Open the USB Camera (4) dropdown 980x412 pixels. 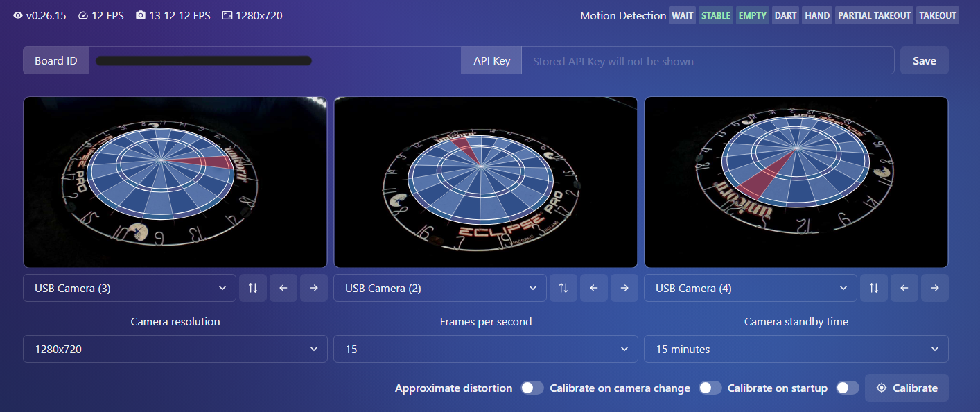(x=751, y=288)
